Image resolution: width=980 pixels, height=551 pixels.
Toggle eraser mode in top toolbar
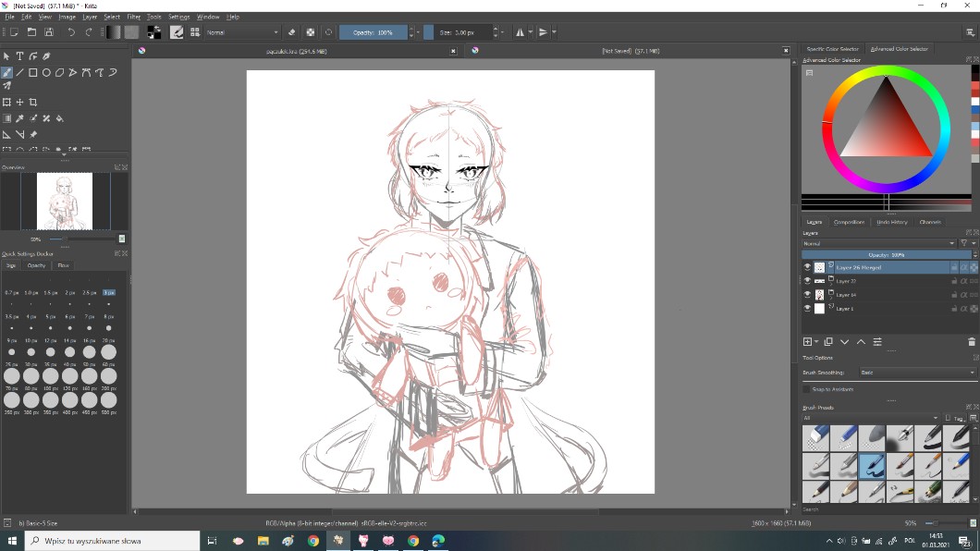pyautogui.click(x=292, y=32)
